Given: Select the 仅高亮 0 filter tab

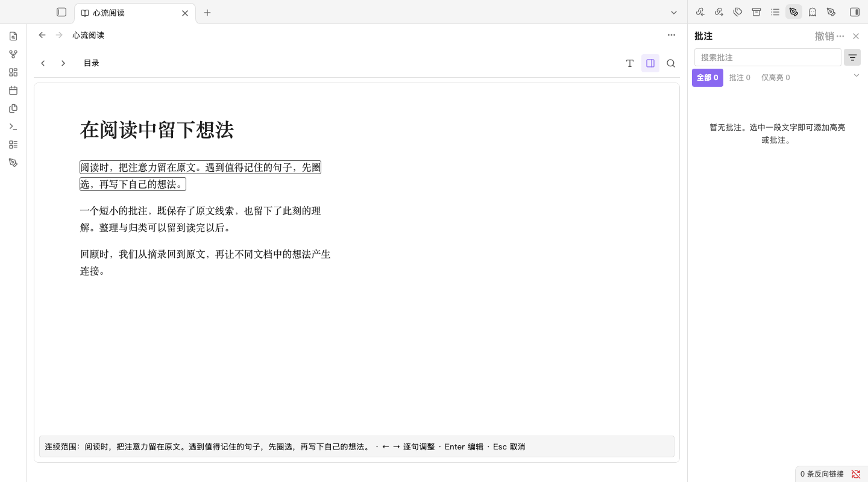Looking at the screenshot, I should 776,78.
